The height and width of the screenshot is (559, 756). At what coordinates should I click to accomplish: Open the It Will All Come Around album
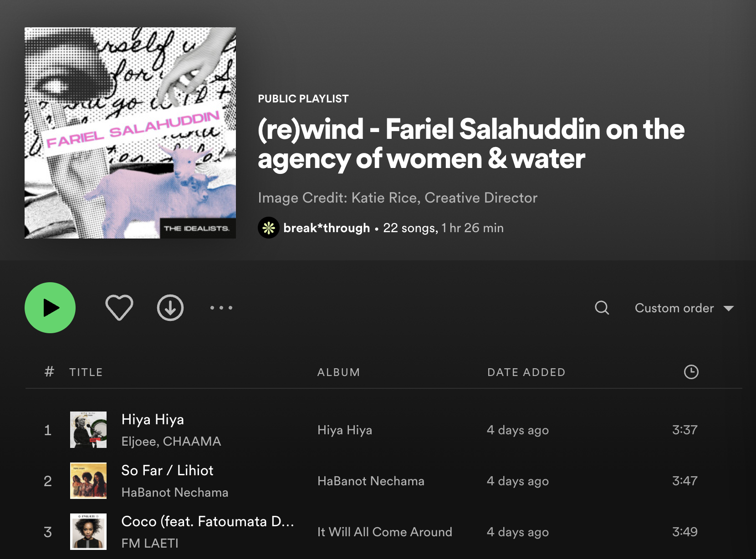pos(385,532)
